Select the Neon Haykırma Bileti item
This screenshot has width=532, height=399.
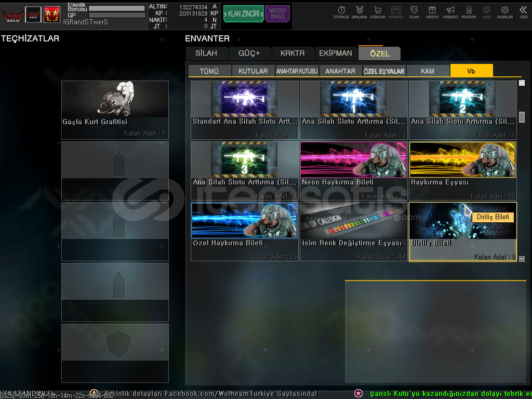[353, 170]
